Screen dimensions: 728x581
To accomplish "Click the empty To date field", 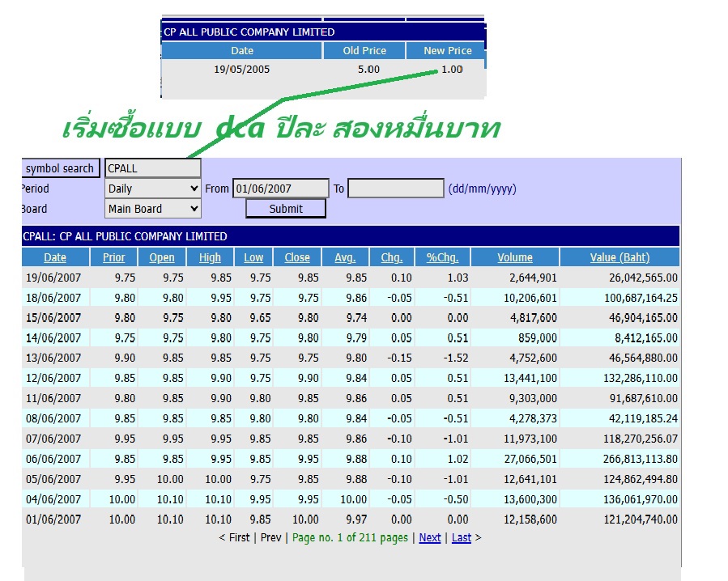I will tap(396, 189).
